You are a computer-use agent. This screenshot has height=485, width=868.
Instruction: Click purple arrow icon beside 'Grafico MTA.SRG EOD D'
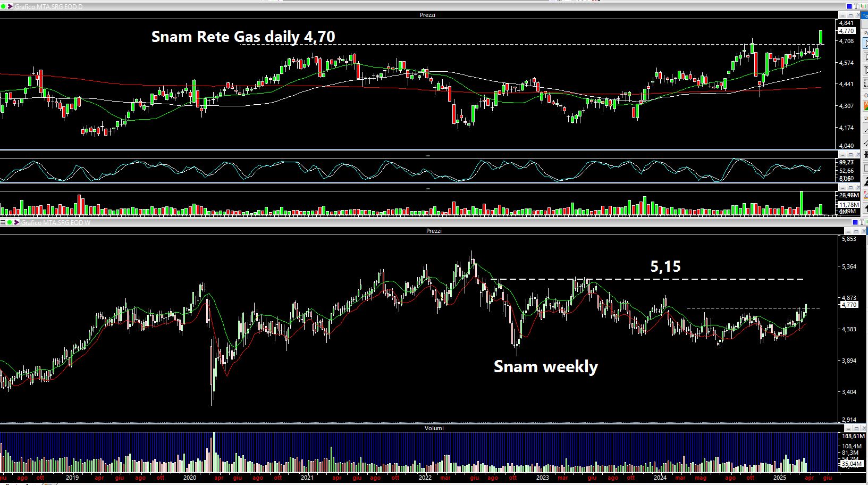pyautogui.click(x=10, y=6)
